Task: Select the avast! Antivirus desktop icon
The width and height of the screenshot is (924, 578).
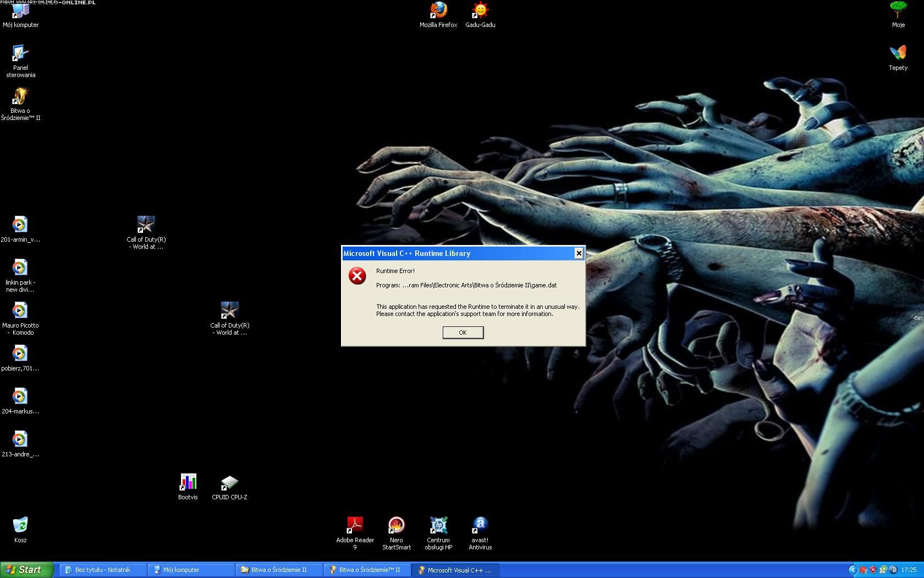Action: 480,526
